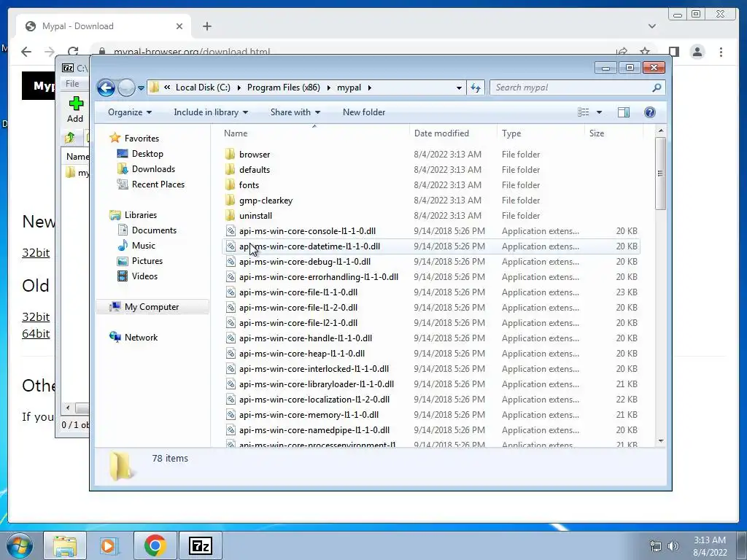Click the Change your view icon
The height and width of the screenshot is (560, 747).
[x=584, y=112]
